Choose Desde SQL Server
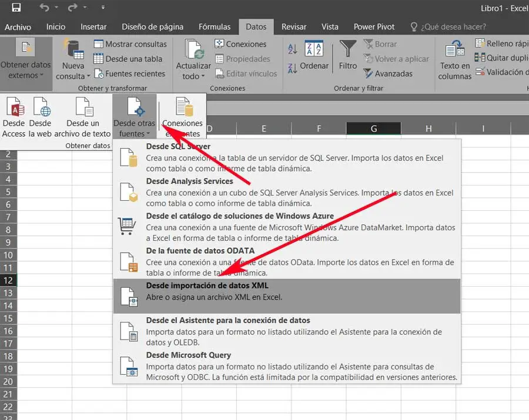 pos(287,157)
